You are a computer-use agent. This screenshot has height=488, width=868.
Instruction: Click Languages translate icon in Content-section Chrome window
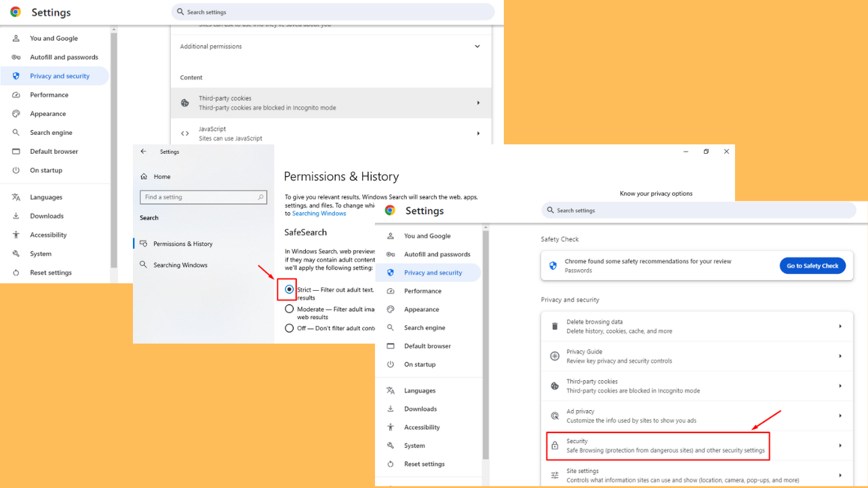[x=16, y=197]
